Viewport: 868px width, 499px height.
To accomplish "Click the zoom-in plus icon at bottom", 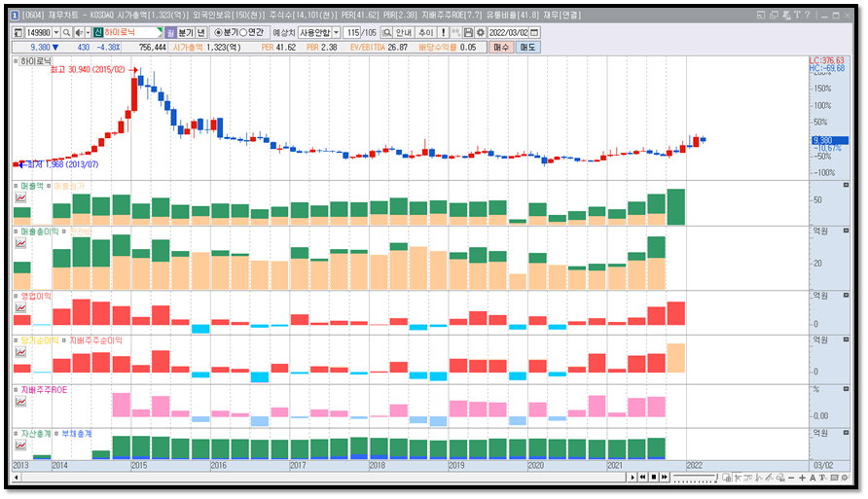I will (802, 478).
